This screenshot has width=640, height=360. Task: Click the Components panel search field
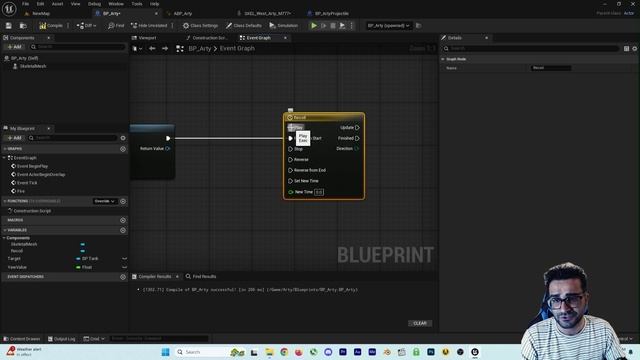click(77, 47)
